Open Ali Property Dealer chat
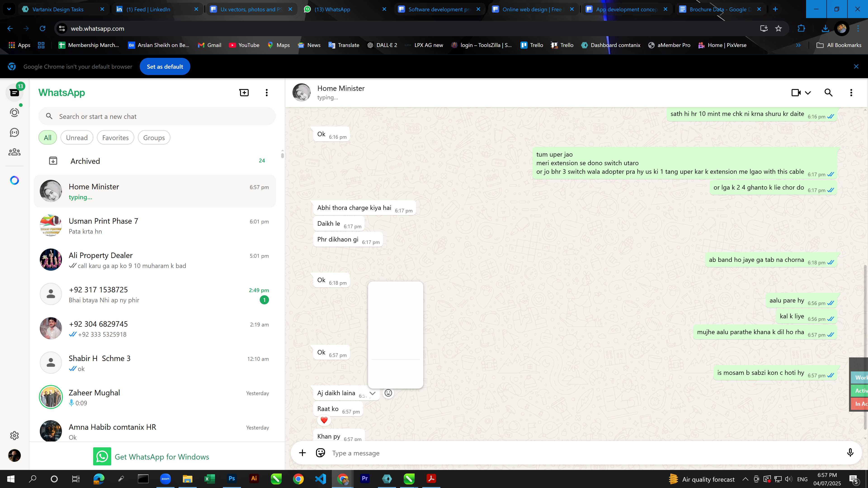 155,260
